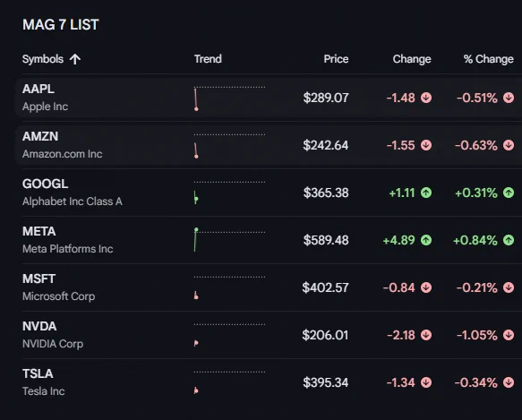Sort by the % Change column header

point(488,59)
